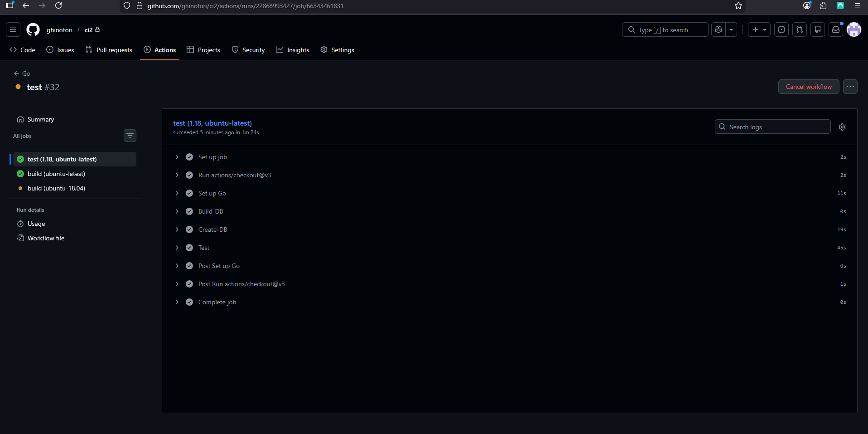The height and width of the screenshot is (434, 868).
Task: Open the GitHub homepage logo
Action: point(33,30)
